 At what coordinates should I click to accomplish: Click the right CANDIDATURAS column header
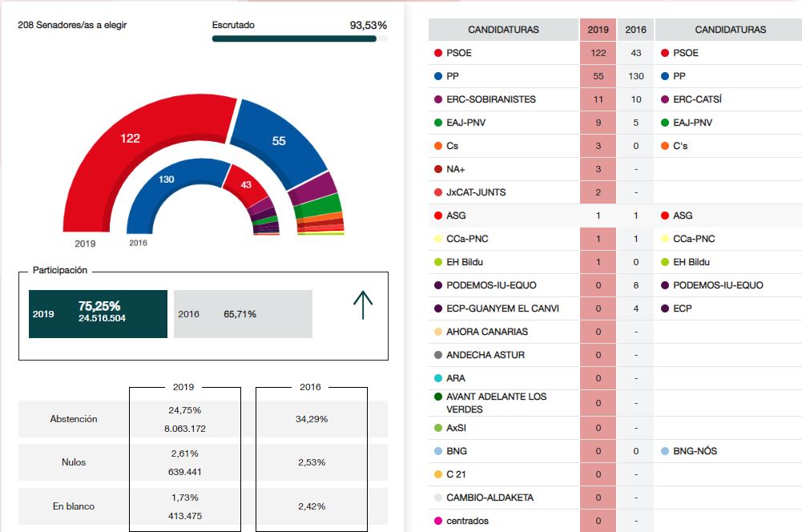(729, 30)
